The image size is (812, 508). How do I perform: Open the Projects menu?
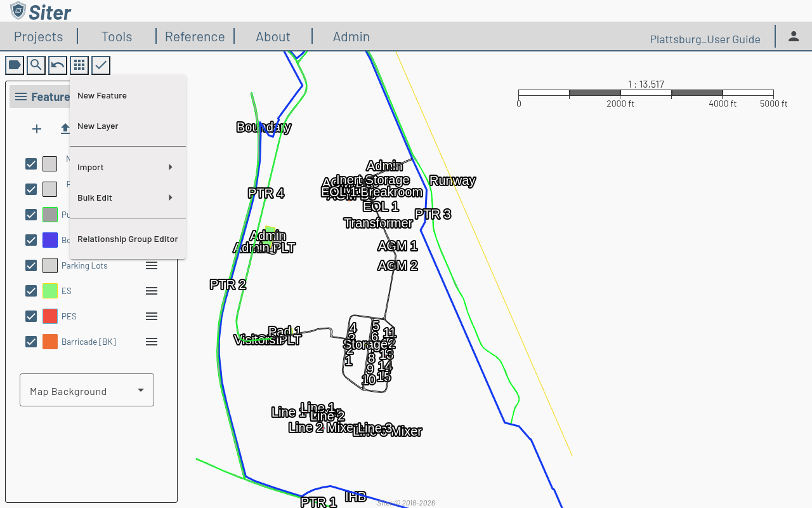pyautogui.click(x=39, y=36)
